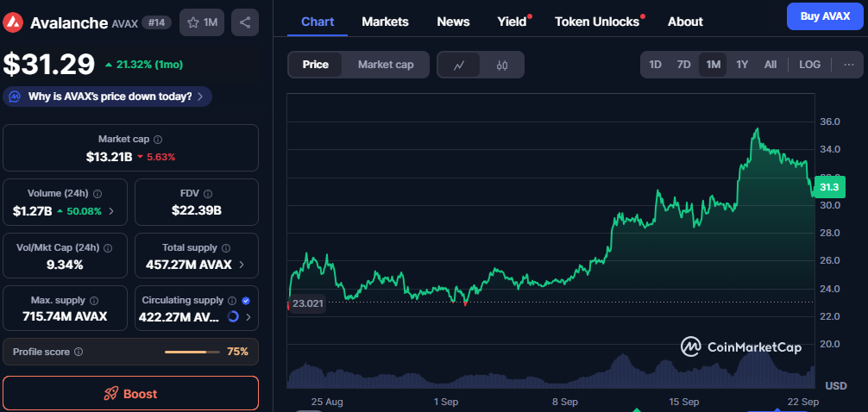Click the $31.29 price text
Screen dimensions: 868x412
[x=48, y=64]
